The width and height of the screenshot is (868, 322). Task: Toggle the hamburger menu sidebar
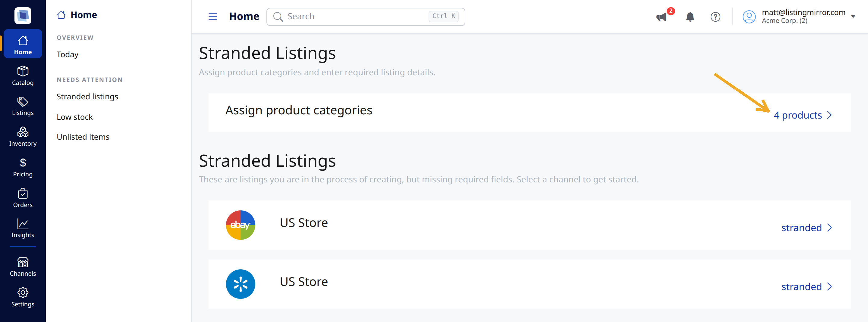point(212,16)
